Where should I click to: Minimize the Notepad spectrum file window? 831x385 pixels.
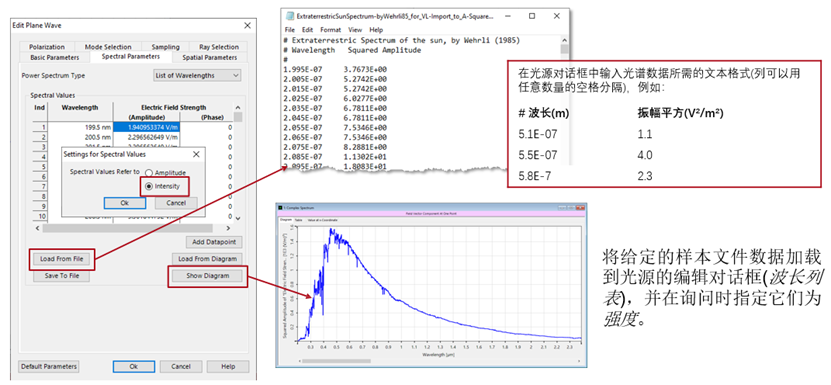508,16
